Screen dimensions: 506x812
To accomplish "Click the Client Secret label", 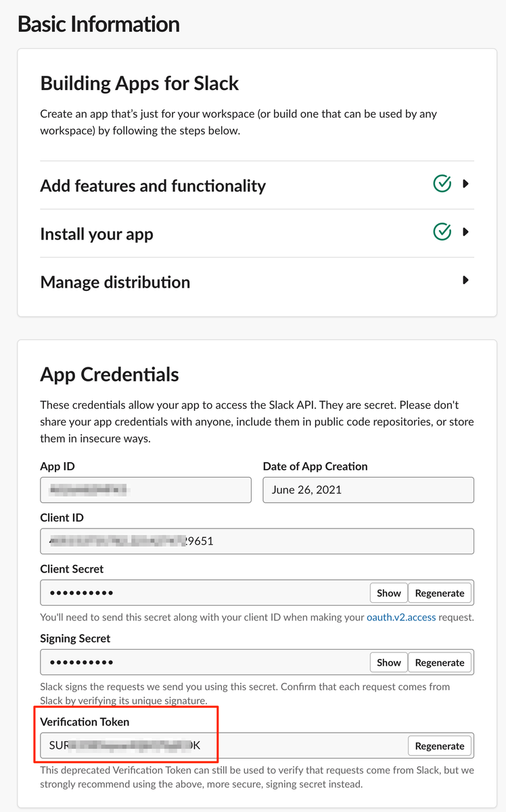I will click(x=72, y=569).
